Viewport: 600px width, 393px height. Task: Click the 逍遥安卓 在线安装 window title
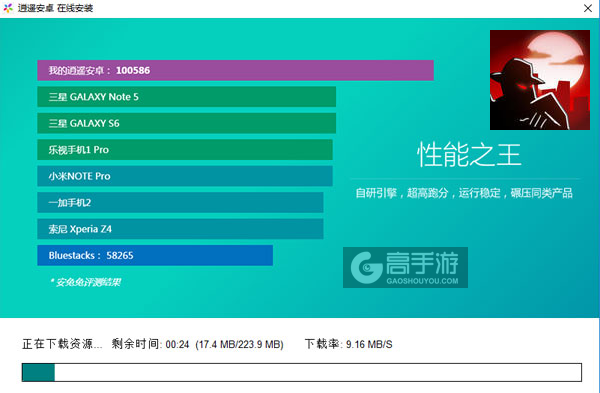coord(55,8)
